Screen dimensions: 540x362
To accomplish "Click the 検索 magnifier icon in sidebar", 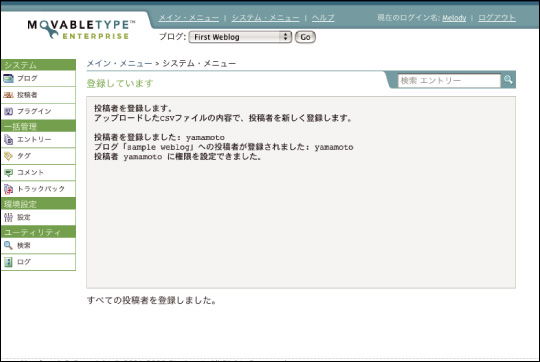I will (x=8, y=246).
